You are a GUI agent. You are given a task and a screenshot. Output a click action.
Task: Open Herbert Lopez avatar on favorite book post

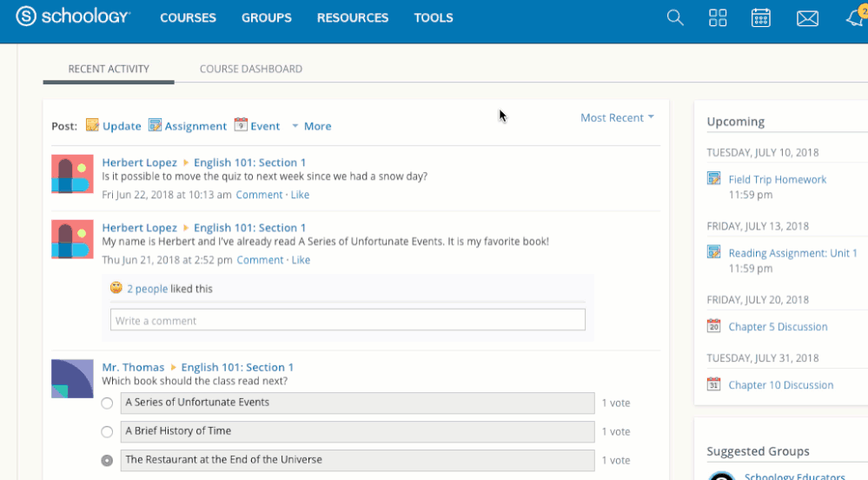(72, 239)
